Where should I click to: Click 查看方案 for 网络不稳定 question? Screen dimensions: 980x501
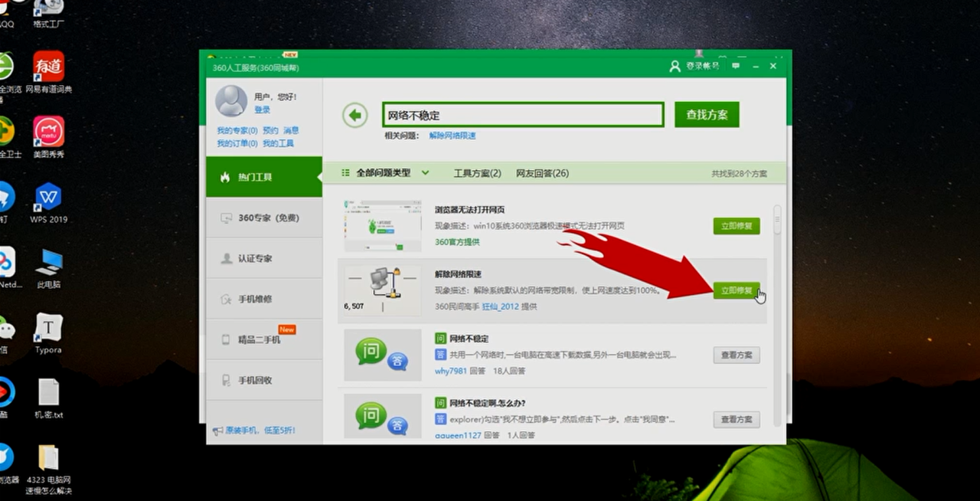point(737,355)
